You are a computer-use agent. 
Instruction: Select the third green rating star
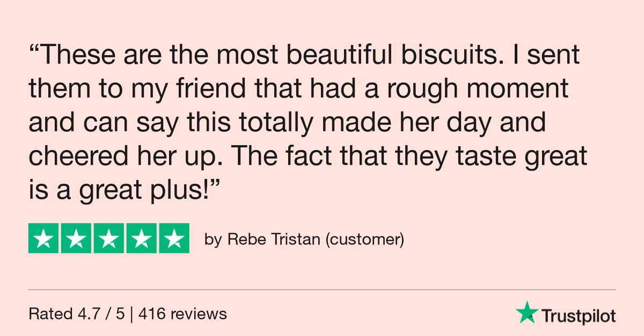coord(109,238)
